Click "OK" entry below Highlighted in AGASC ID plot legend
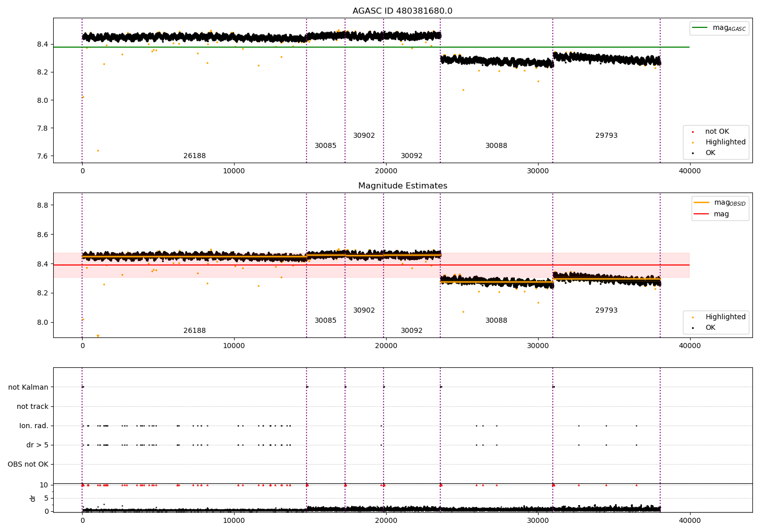 [x=710, y=153]
